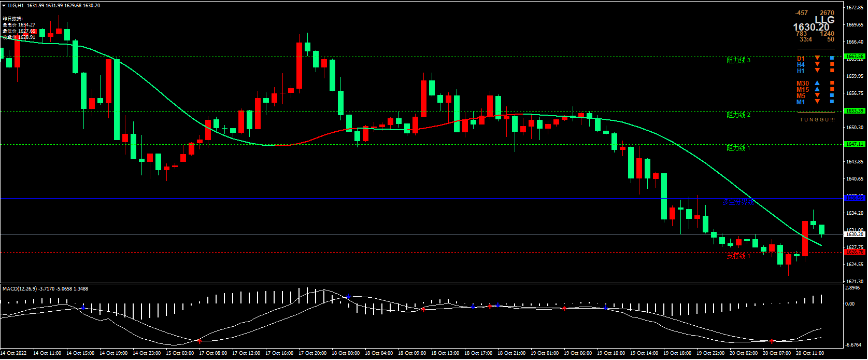
Task: Open the chart menu triangle beside LLG,H1
Action: [4, 5]
